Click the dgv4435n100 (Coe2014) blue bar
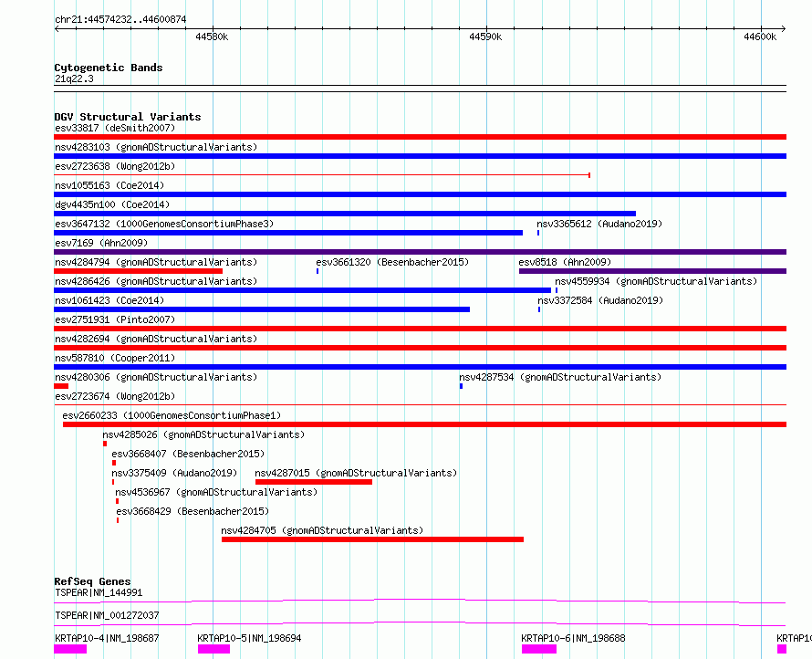This screenshot has width=812, height=659. click(345, 214)
